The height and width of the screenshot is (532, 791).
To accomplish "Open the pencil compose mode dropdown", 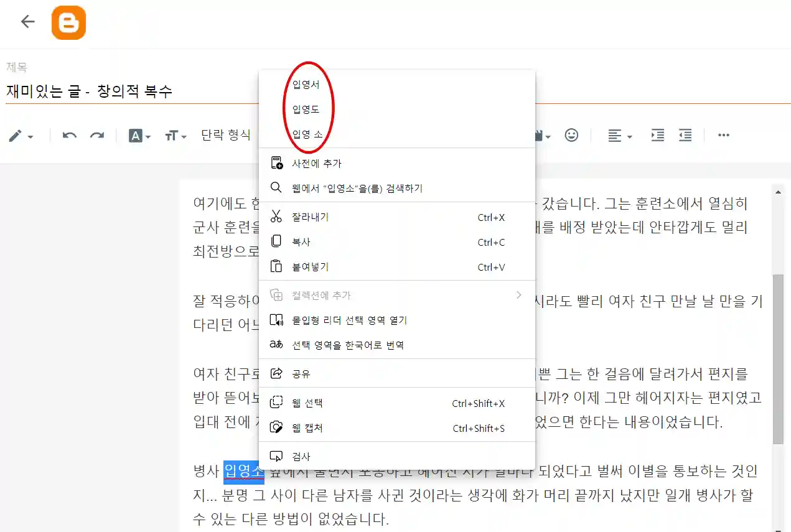I will (x=21, y=136).
